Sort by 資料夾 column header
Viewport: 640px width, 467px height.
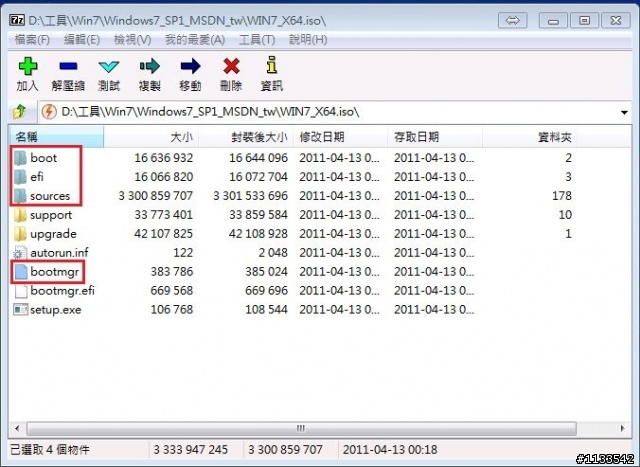530,137
